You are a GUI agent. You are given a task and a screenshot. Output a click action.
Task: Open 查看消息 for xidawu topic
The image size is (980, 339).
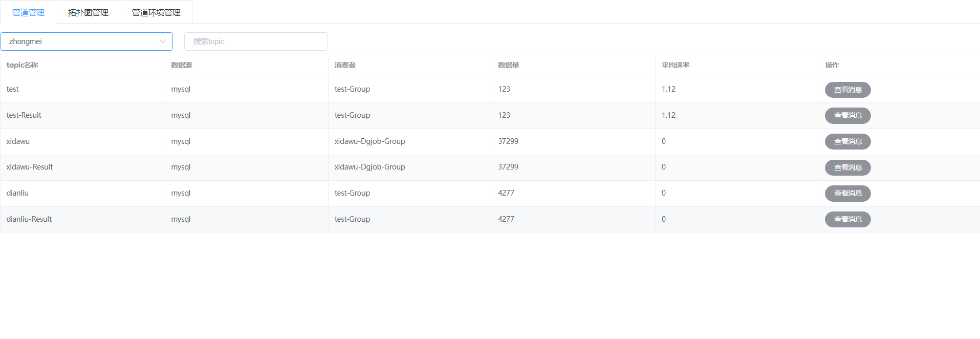click(847, 142)
